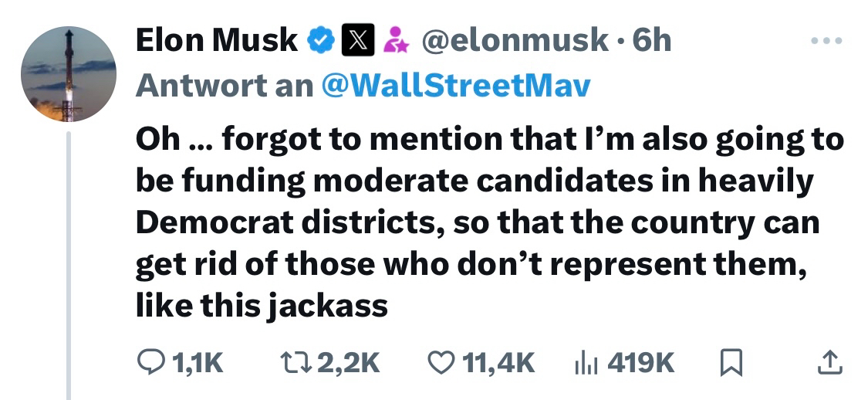Click the blue verified checkmark badge
The image size is (868, 400).
(321, 40)
